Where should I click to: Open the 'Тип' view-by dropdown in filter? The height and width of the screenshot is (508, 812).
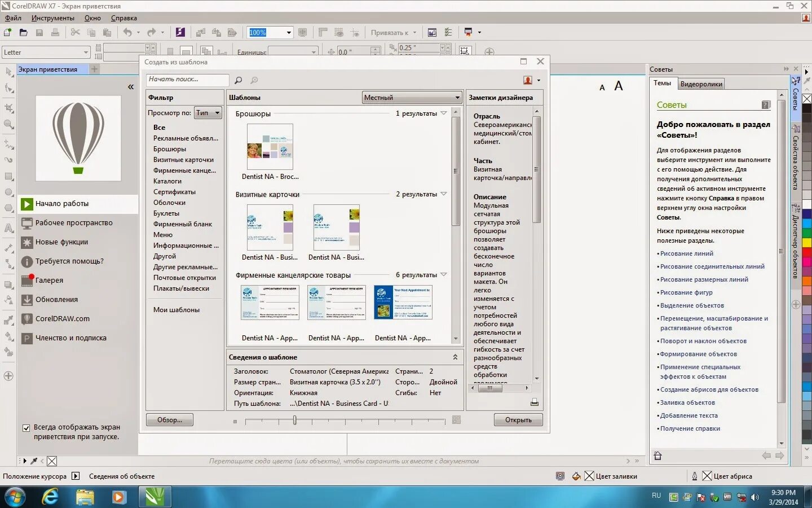point(208,113)
